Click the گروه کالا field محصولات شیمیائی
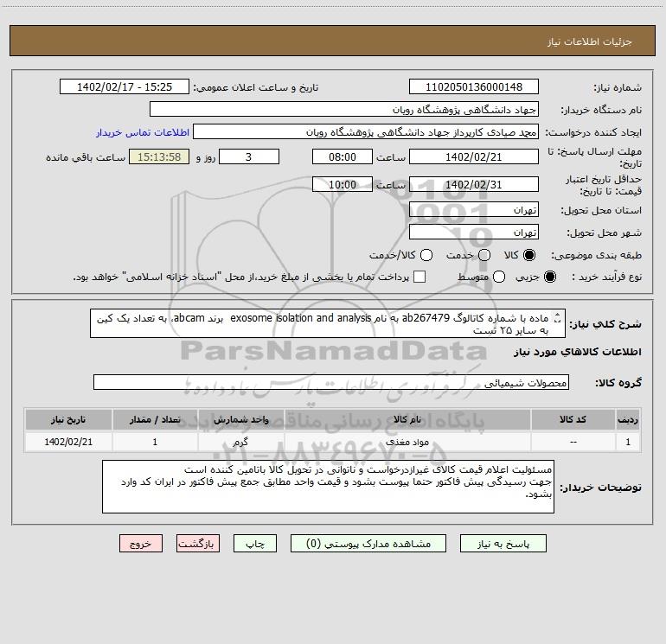 (x=331, y=382)
